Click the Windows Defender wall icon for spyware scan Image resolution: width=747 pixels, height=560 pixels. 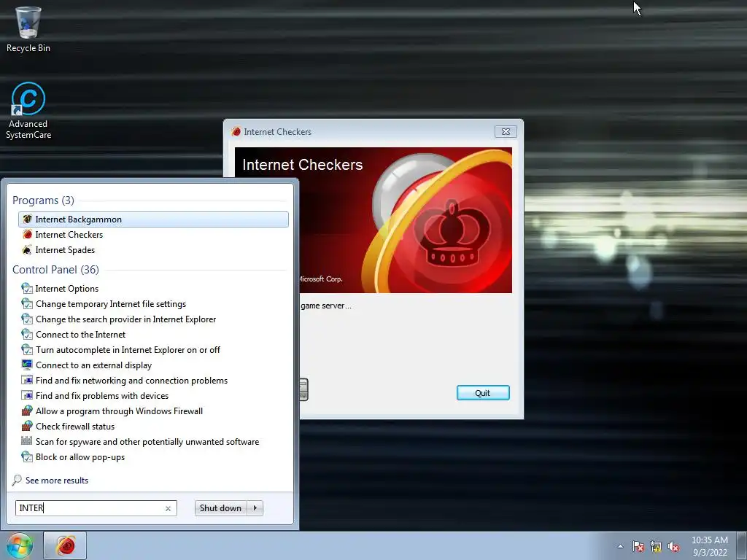27,441
